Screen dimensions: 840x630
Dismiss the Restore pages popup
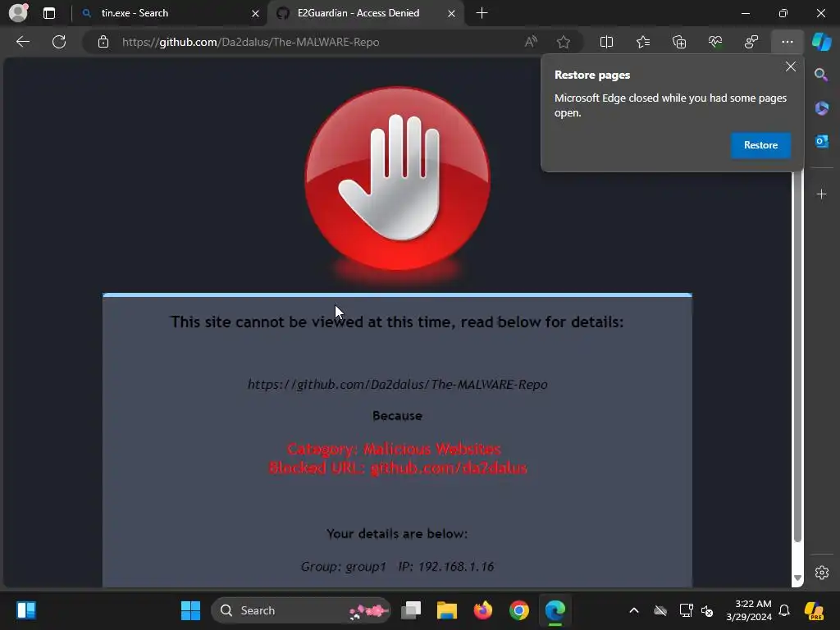[x=791, y=66]
